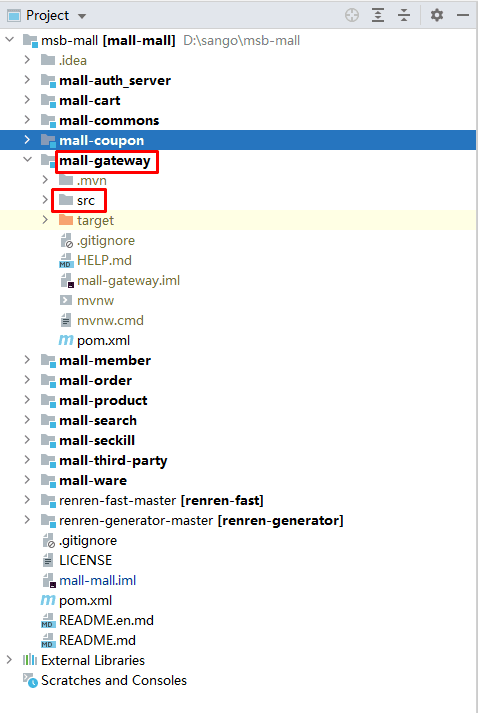Expand External Libraries node
This screenshot has width=478, height=713.
[x=9, y=660]
